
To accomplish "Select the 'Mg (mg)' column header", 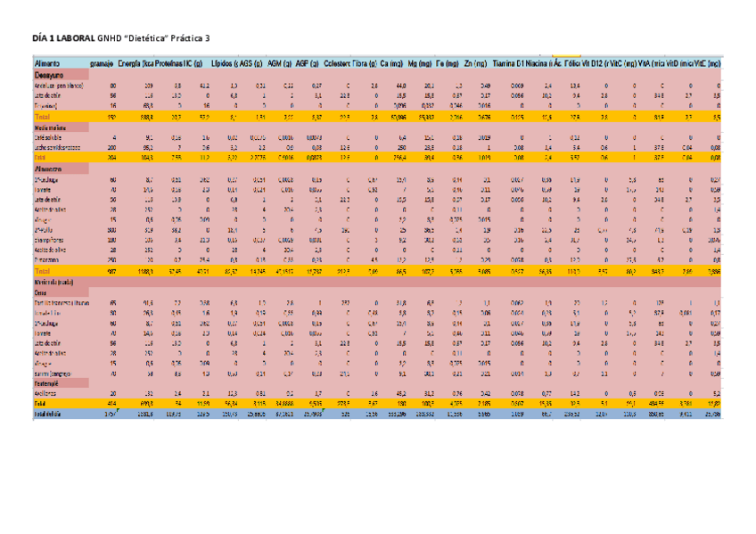I will [x=420, y=63].
